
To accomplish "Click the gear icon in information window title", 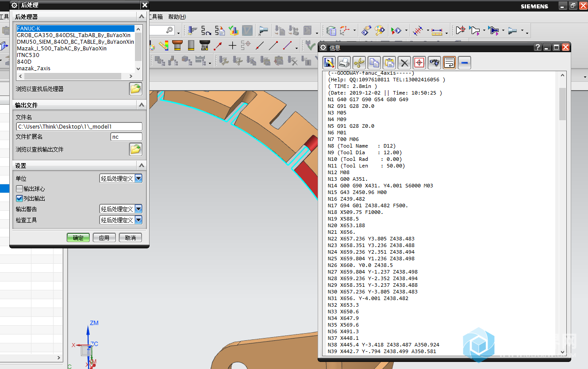I will click(x=323, y=47).
